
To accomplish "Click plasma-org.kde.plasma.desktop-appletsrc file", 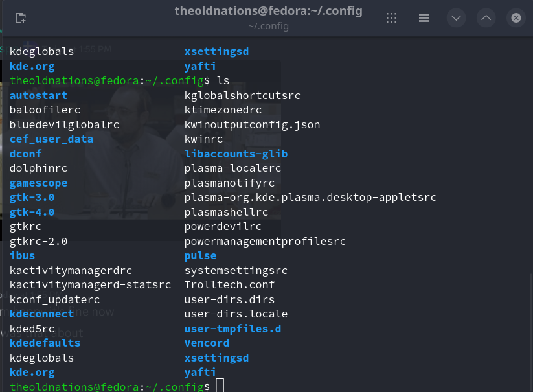I will [x=310, y=198].
